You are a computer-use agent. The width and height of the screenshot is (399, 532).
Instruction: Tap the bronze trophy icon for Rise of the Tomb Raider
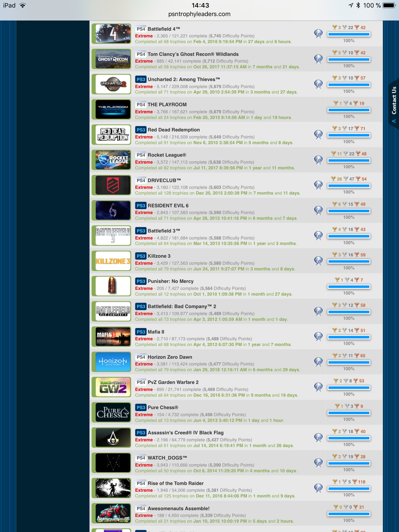pos(355,482)
